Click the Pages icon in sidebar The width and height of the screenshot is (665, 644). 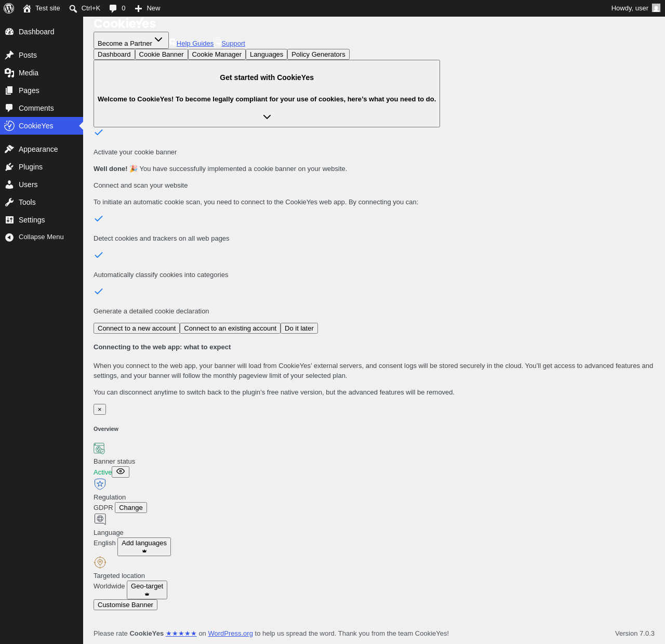pyautogui.click(x=9, y=90)
